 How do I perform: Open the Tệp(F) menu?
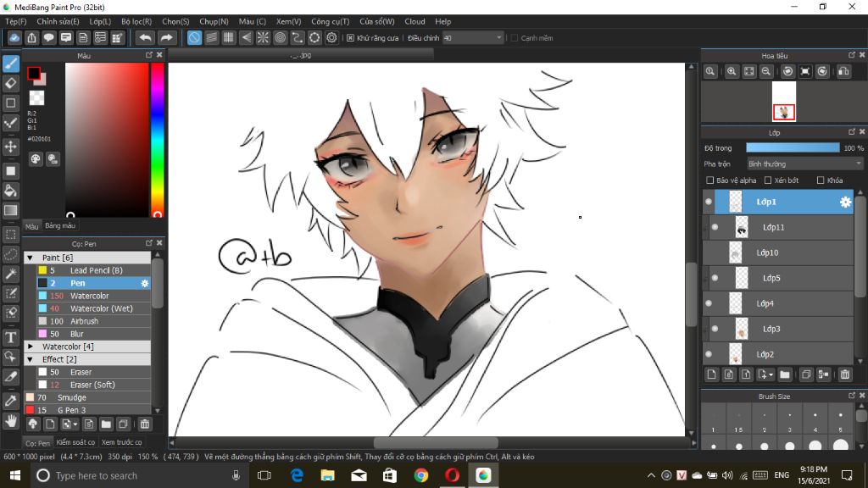pos(15,21)
